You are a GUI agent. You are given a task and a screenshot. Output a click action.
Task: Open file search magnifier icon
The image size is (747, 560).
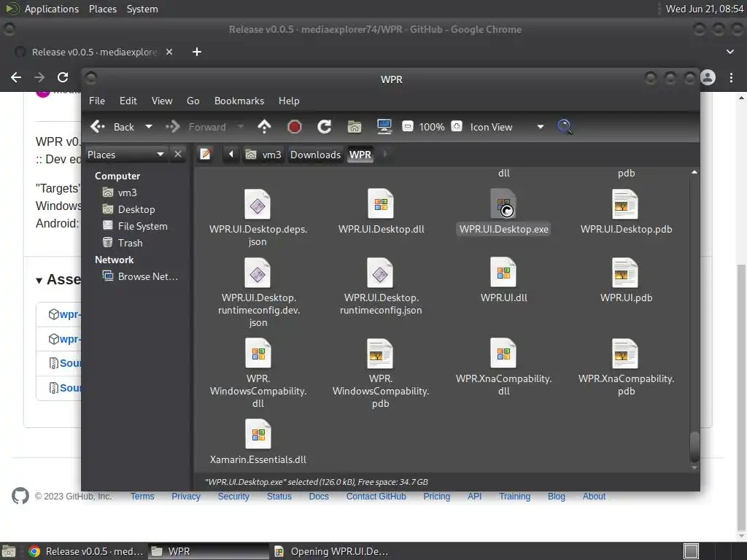(x=565, y=127)
